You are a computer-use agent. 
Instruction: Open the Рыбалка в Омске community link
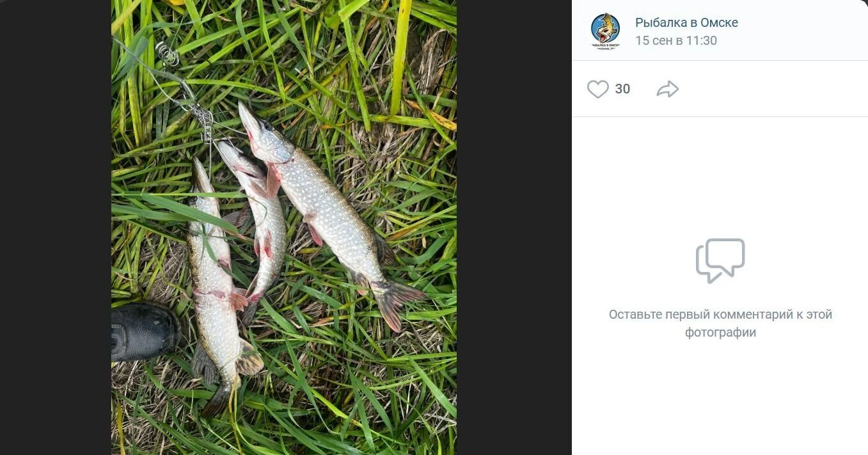tap(686, 22)
